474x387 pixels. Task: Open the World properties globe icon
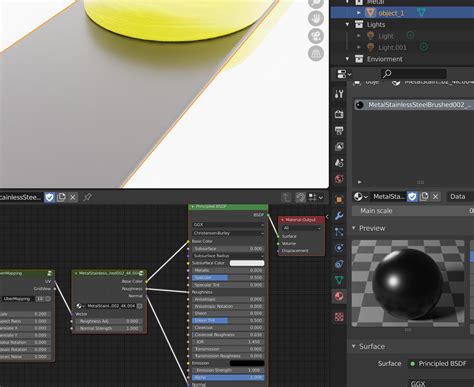(339, 179)
